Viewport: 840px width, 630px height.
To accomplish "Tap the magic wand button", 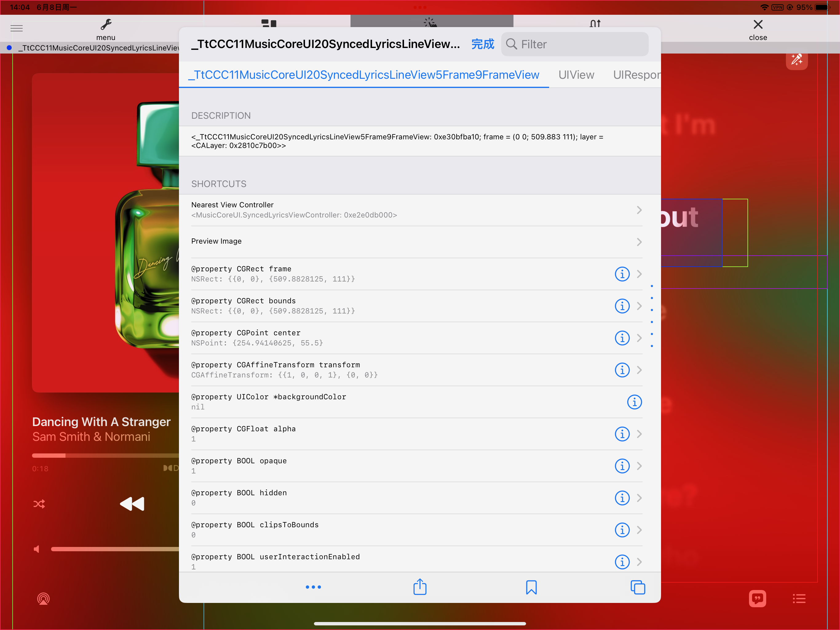I will click(x=796, y=60).
